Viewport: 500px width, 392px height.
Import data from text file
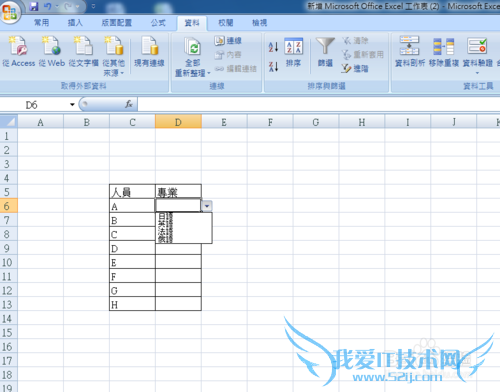coord(83,52)
